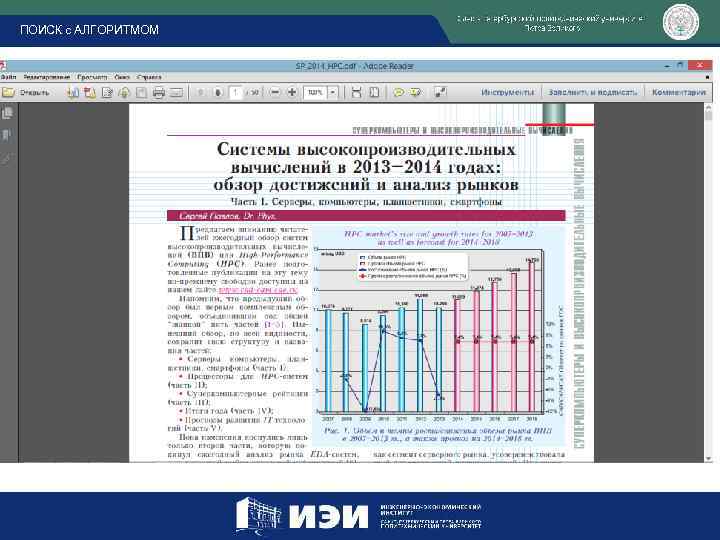
Task: Send file via email envelope icon
Action: (177, 93)
